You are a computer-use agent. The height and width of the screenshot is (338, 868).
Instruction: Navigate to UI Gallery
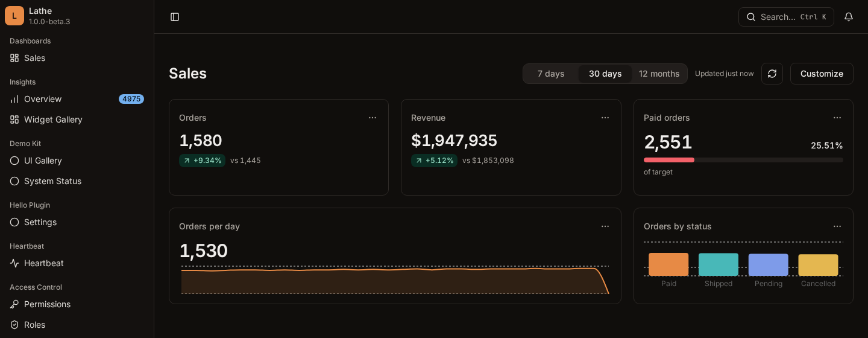77,161
